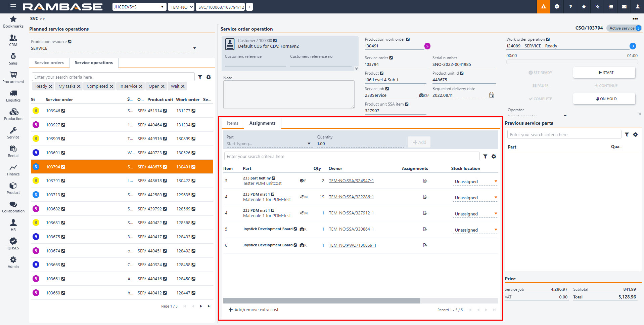Switch to the Items tab
The image size is (644, 325).
click(x=232, y=123)
